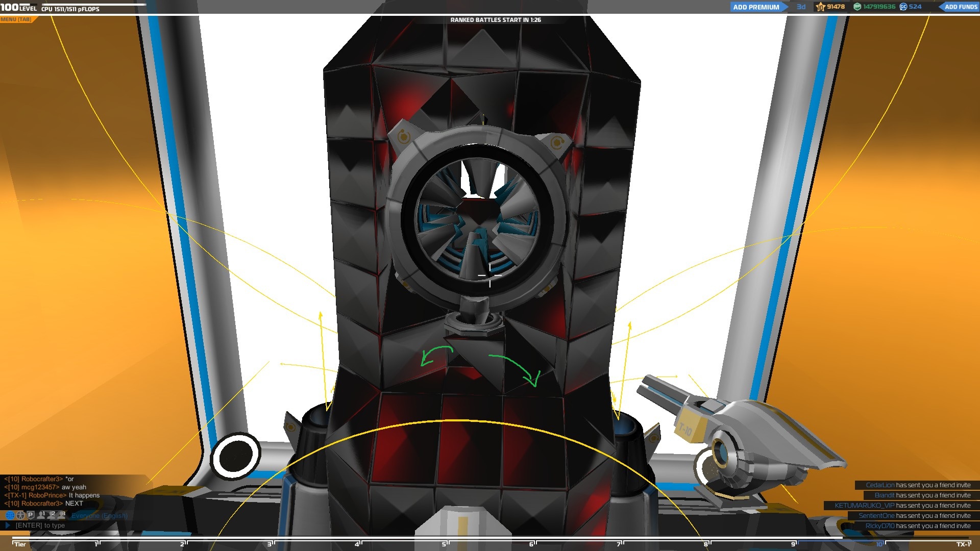Open SentientOne's friend invite notification
The width and height of the screenshot is (980, 551).
tap(914, 516)
